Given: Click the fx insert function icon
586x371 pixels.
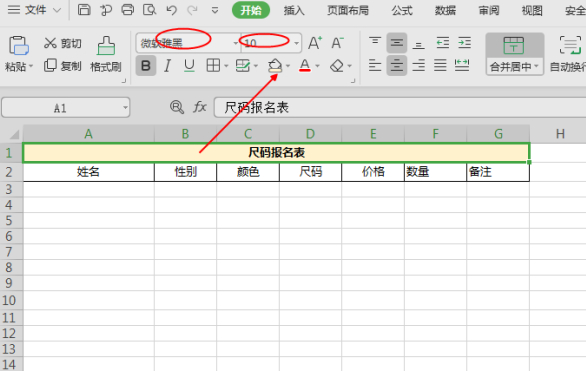Looking at the screenshot, I should [200, 107].
